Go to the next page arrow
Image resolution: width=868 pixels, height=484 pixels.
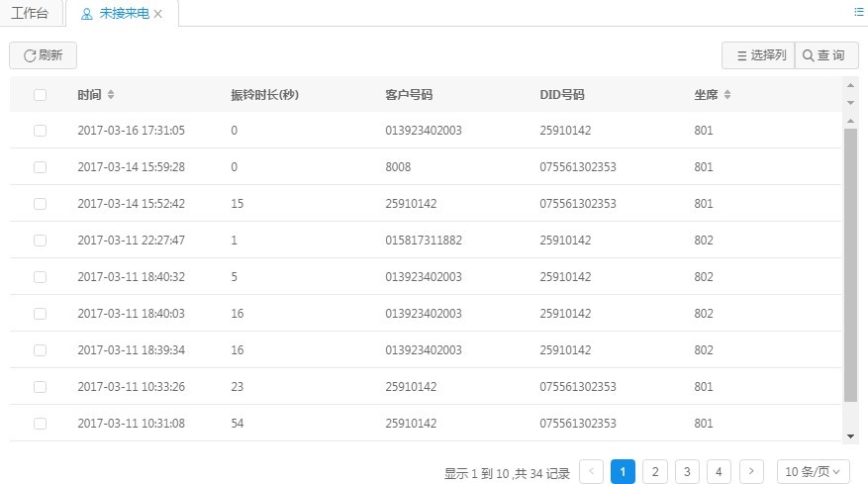click(752, 472)
